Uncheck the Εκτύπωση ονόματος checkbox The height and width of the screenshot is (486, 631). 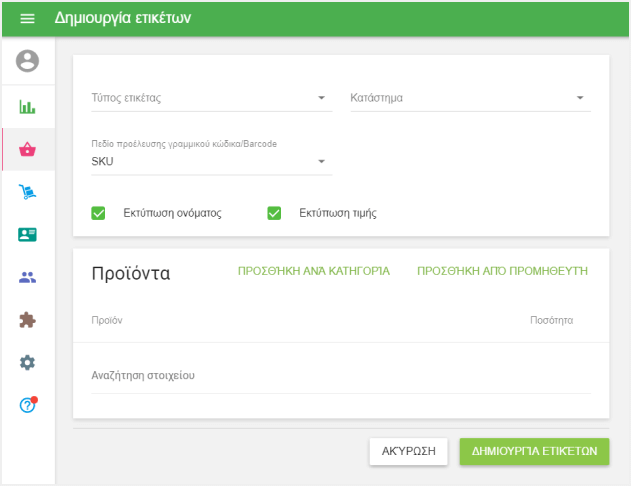point(98,213)
